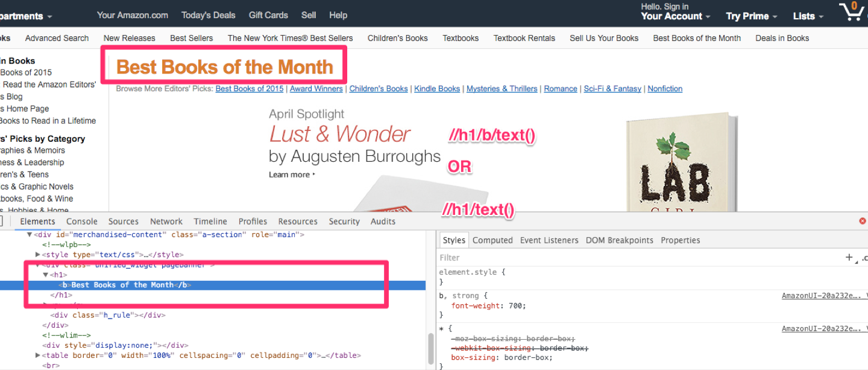Select the div style="display:none;" node

click(115, 345)
